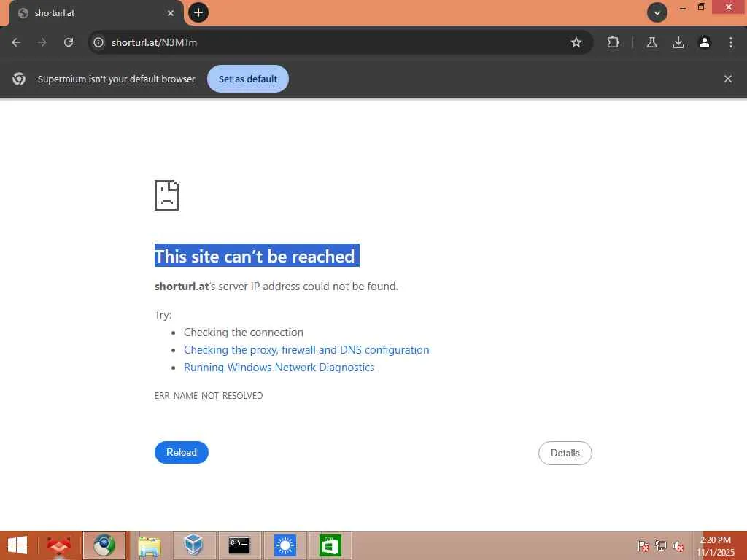
Task: Open the three-dot browser menu
Action: point(730,42)
